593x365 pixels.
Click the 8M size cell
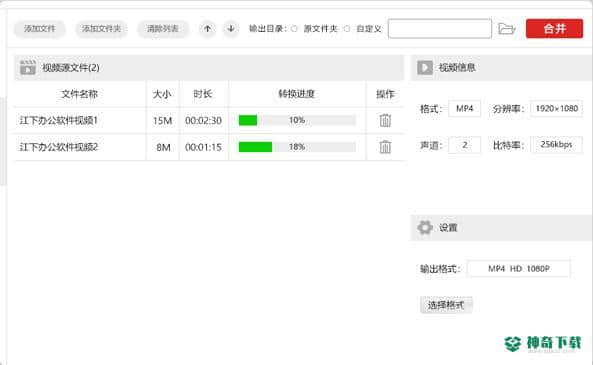[163, 147]
